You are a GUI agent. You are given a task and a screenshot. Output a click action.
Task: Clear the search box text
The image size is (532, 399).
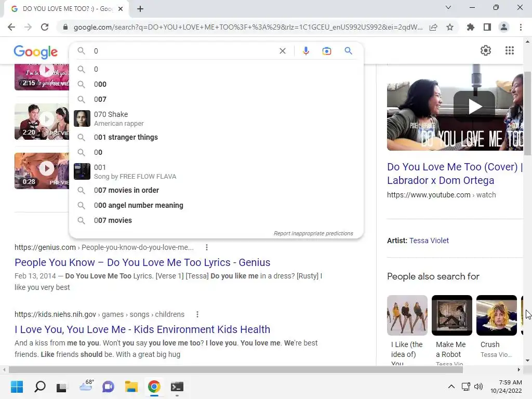coord(282,51)
